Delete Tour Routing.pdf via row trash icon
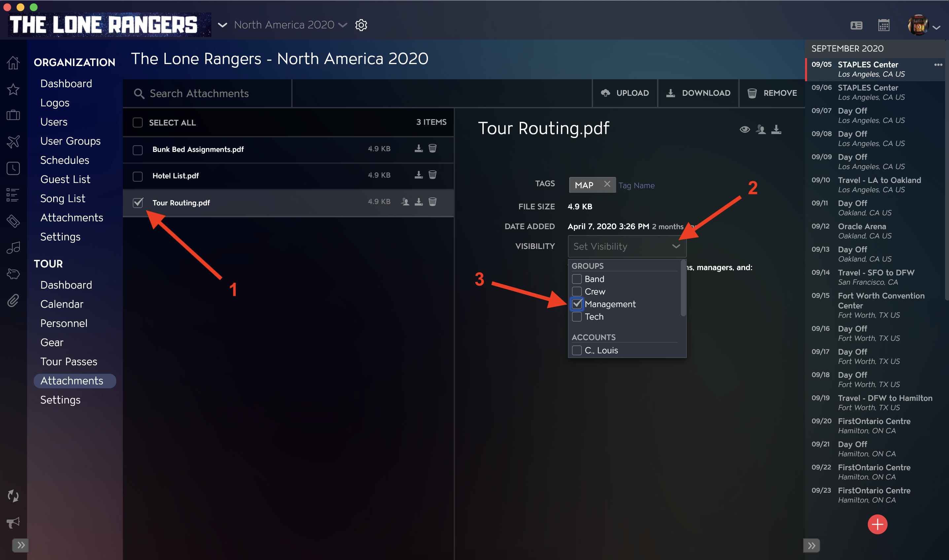Screen dimensions: 949x560 click(433, 201)
